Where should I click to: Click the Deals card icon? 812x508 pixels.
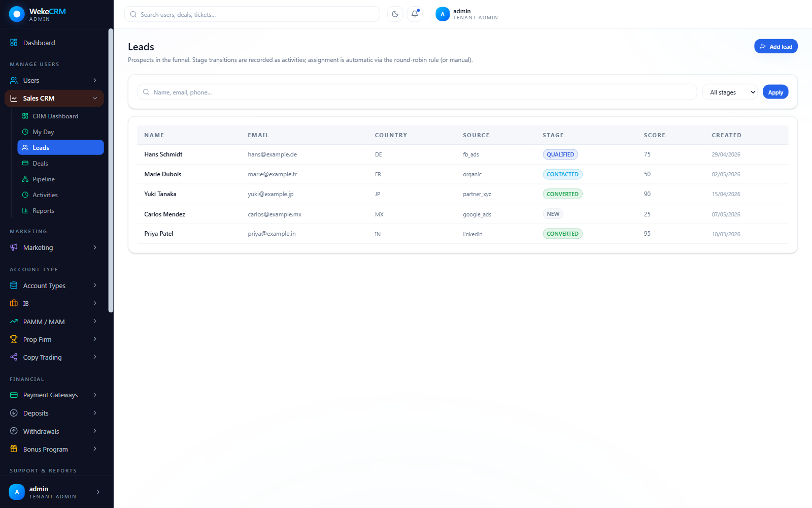tap(25, 164)
